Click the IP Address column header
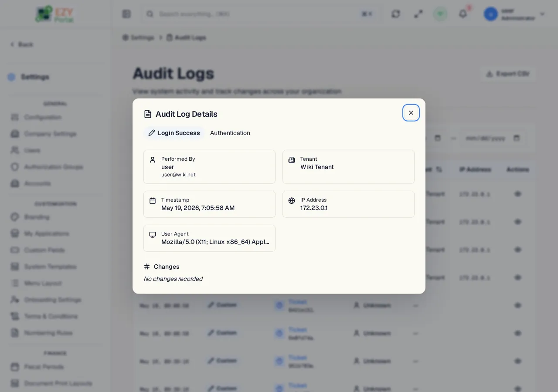Screen dimensions: 558x392 coord(475,169)
